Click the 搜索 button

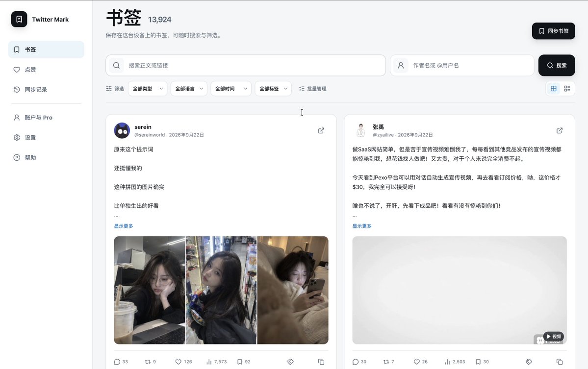click(557, 65)
